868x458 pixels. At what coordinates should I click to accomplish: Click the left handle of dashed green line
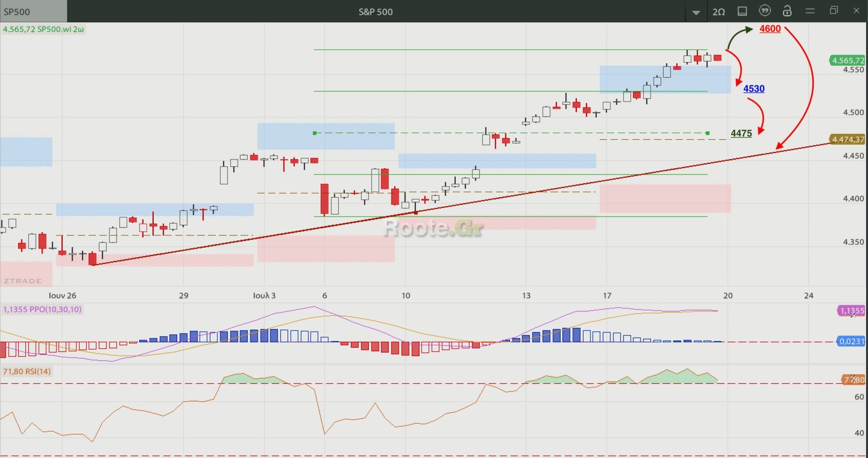315,133
